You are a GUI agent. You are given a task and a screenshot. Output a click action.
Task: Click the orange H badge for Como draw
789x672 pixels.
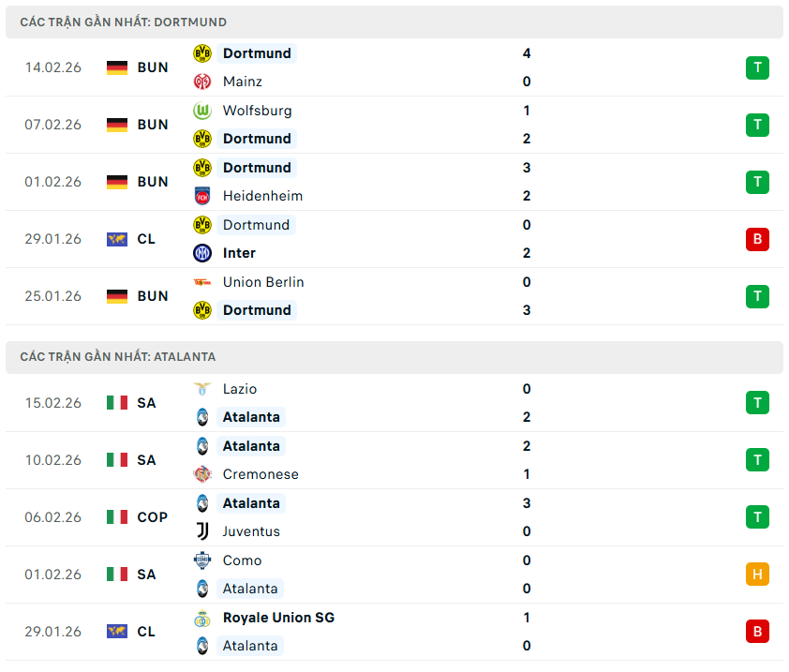pos(757,575)
